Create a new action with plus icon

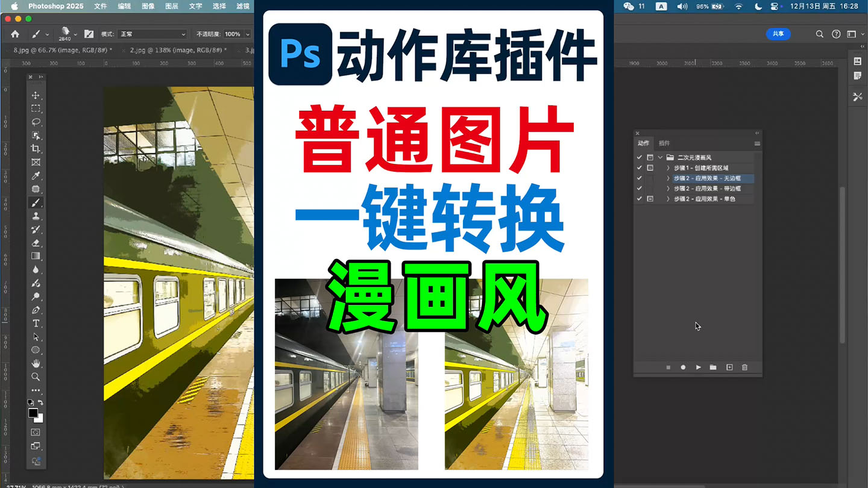729,368
